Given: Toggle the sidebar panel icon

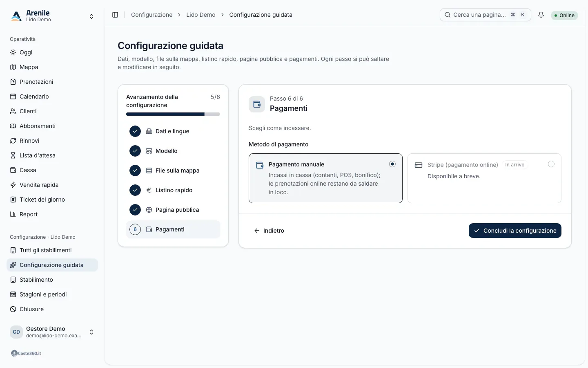Looking at the screenshot, I should pos(115,15).
